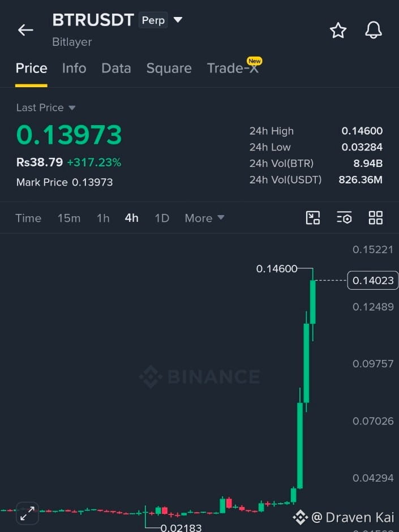Open chart indicator settings icon

pos(344,217)
